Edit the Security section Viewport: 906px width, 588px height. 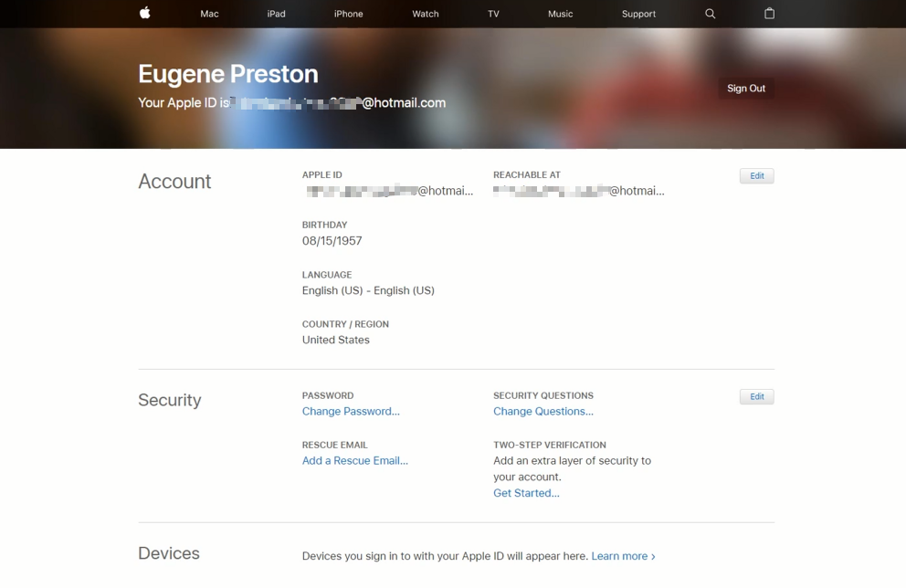[757, 397]
